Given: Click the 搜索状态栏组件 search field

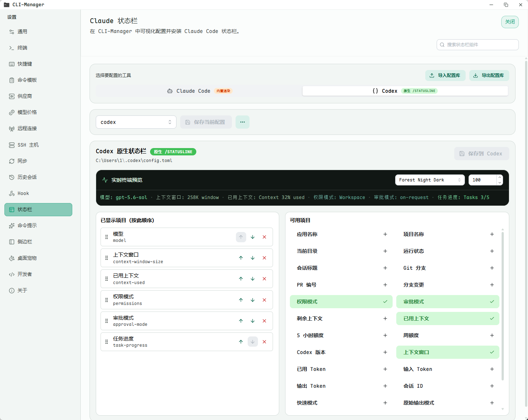Looking at the screenshot, I should [x=478, y=45].
